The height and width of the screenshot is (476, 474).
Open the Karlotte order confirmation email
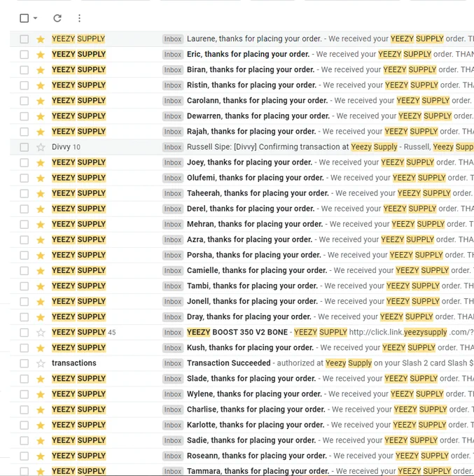(x=256, y=425)
